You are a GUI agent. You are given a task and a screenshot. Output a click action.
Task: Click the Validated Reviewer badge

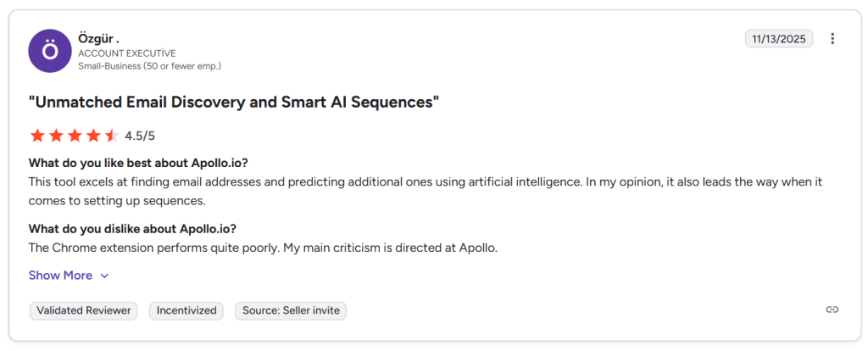click(x=84, y=310)
